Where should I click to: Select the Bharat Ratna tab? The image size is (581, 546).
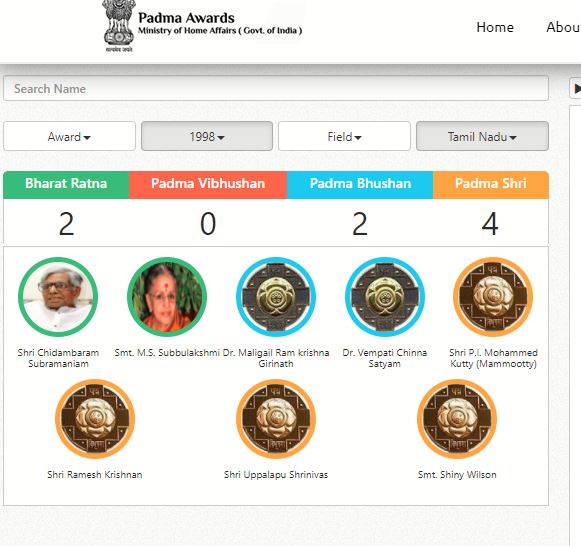pos(66,184)
